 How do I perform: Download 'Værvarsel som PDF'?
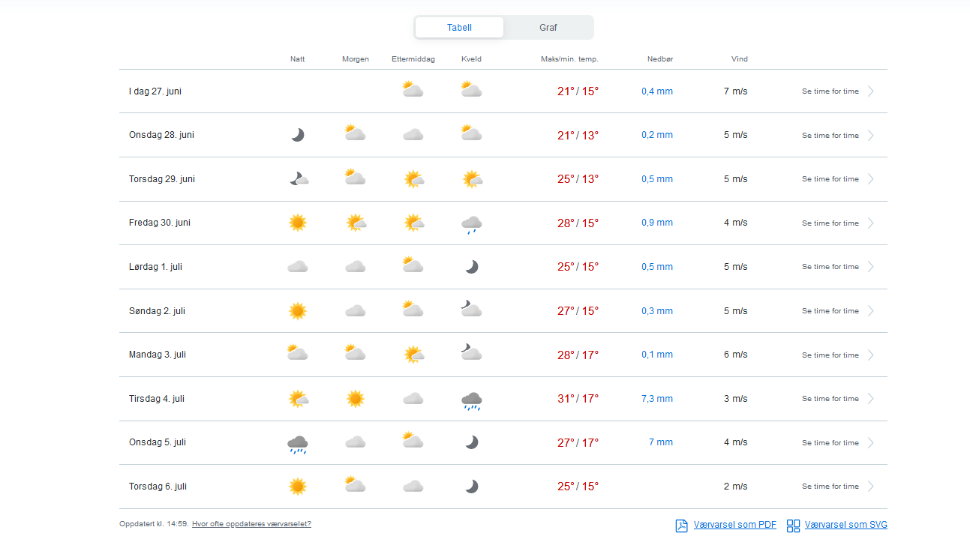[734, 525]
